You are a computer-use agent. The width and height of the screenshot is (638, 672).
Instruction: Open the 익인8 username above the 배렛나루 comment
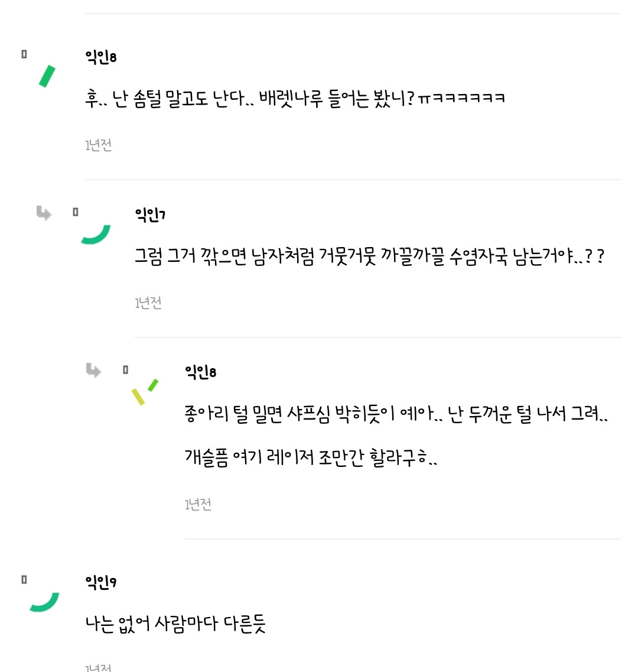(101, 57)
